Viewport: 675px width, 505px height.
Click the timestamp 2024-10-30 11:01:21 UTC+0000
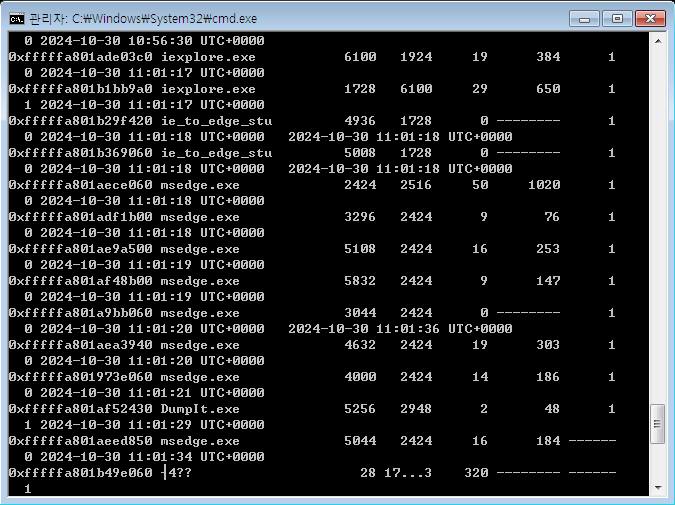click(152, 393)
